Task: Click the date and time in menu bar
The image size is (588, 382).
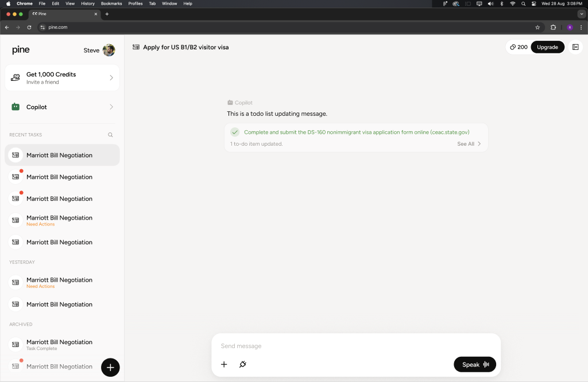Action: pos(562,3)
